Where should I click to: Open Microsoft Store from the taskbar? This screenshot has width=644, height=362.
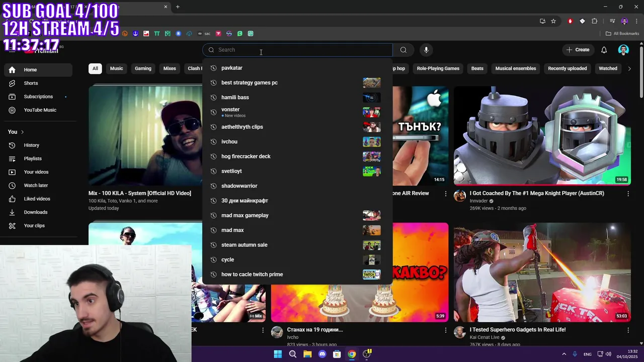coord(337,354)
